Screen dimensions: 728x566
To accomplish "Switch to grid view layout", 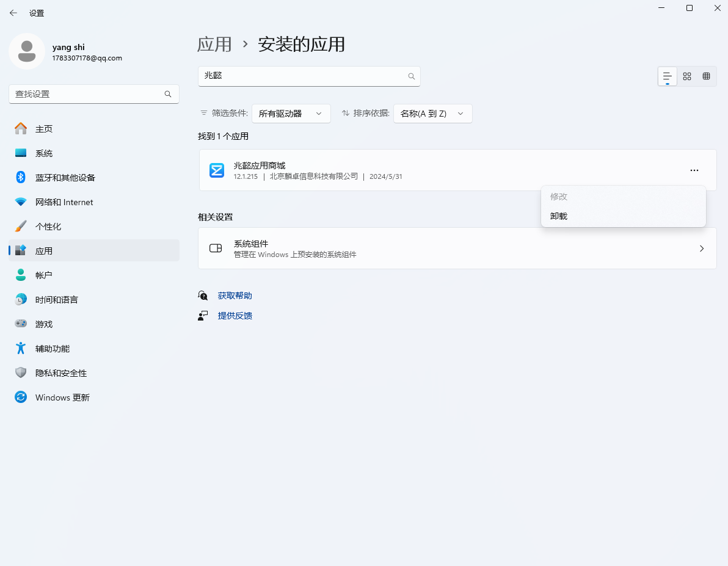I will click(x=687, y=76).
